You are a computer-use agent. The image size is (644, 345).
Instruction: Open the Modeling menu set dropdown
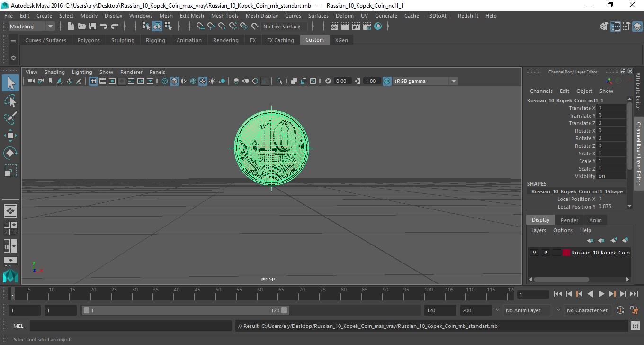[x=32, y=27]
